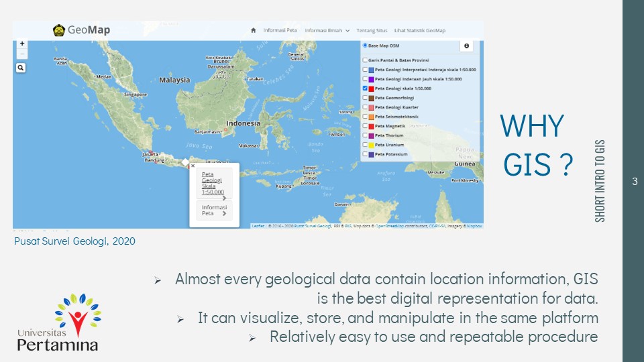Click orange swatch beside Peta Seismotektonik
Image resolution: width=644 pixels, height=362 pixels.
[371, 117]
